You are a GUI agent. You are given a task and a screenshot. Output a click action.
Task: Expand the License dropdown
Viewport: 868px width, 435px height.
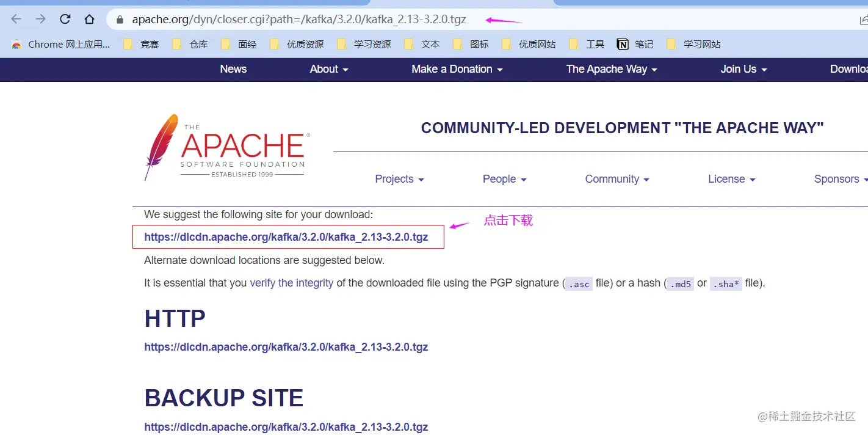pyautogui.click(x=732, y=179)
